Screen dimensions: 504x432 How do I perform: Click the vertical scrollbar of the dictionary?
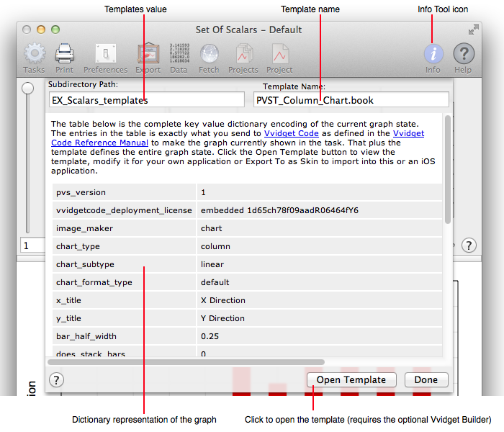tap(447, 169)
